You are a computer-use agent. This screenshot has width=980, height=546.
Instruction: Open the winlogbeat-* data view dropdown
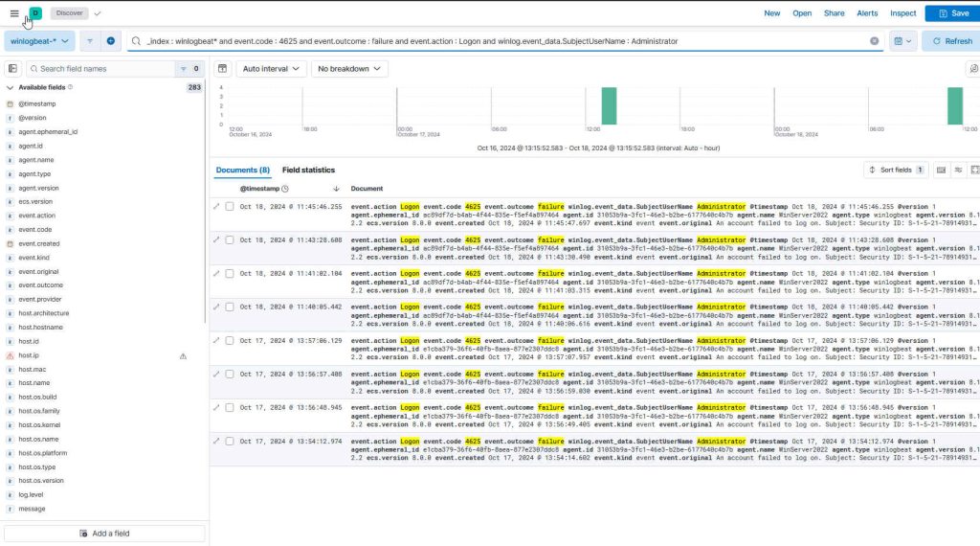(39, 41)
